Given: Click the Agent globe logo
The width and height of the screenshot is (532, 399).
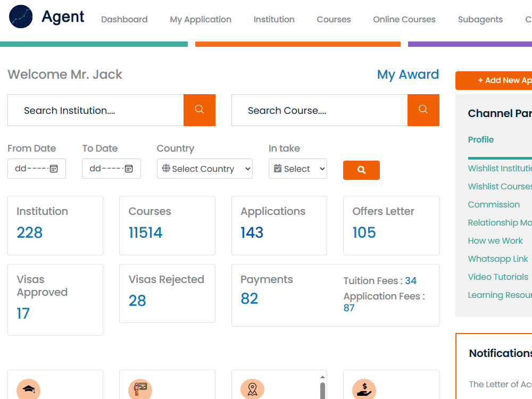Looking at the screenshot, I should pyautogui.click(x=20, y=16).
